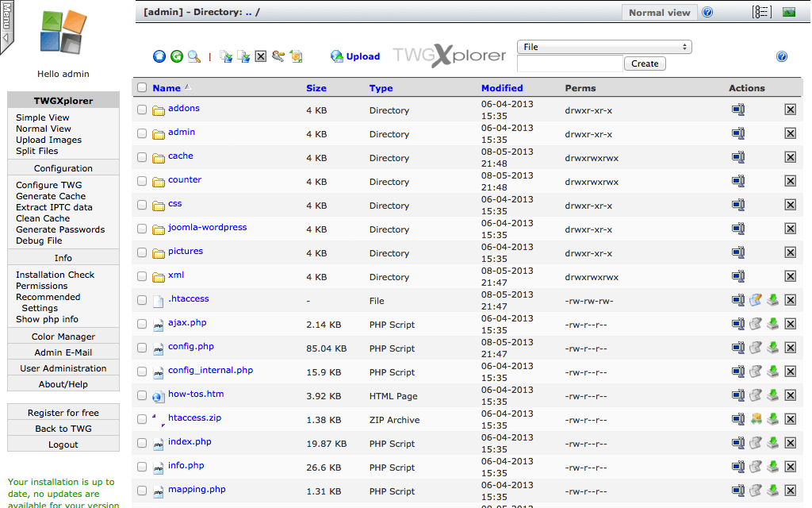Click the green reload icon in toolbar

[177, 56]
